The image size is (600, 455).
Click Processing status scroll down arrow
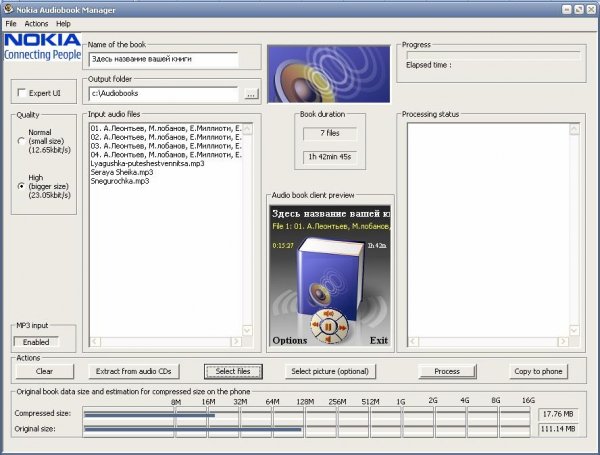coord(574,330)
